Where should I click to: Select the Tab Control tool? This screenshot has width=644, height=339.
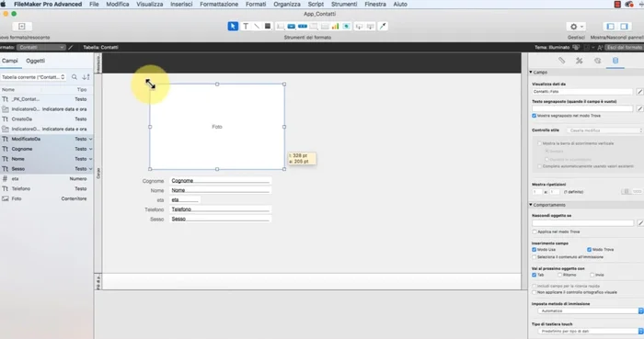coord(314,27)
